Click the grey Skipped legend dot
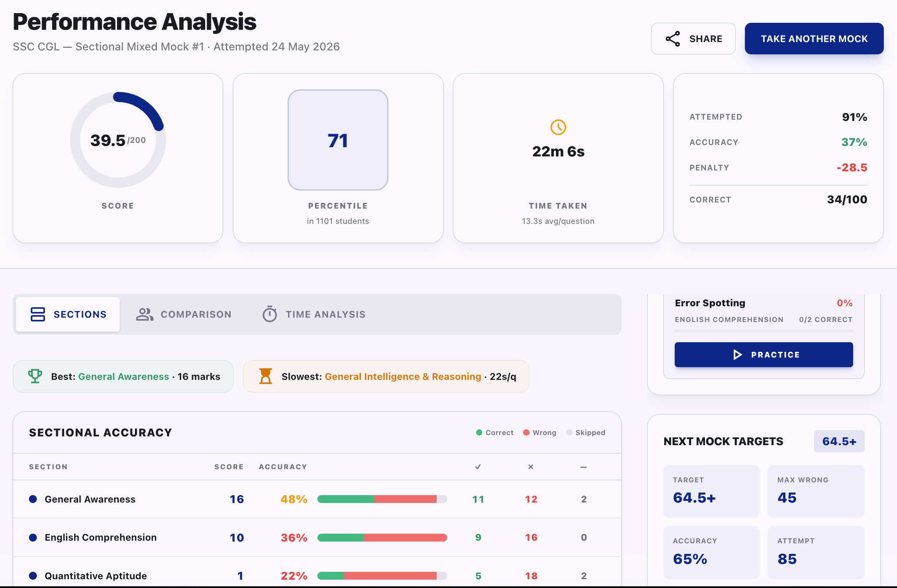This screenshot has height=588, width=897. tap(569, 432)
